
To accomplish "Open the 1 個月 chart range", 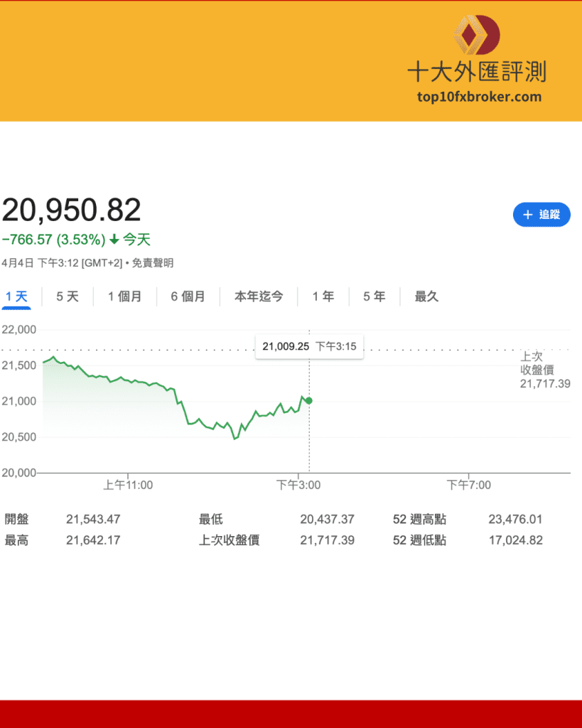I will [124, 296].
